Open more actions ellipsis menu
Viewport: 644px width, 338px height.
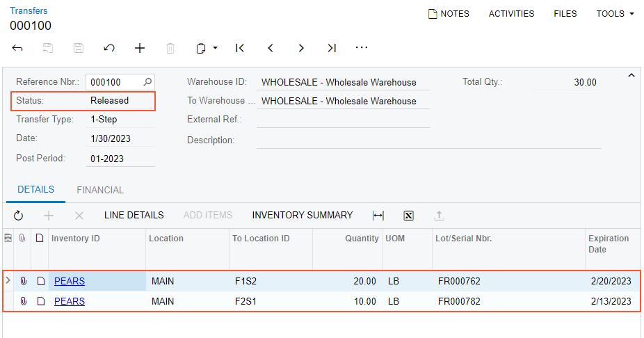(x=362, y=48)
